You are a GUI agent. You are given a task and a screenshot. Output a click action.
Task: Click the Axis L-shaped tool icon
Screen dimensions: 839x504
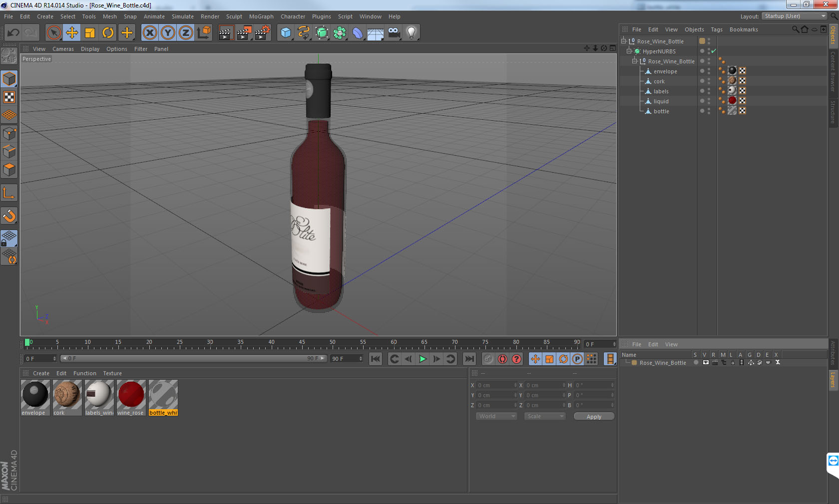coord(9,193)
